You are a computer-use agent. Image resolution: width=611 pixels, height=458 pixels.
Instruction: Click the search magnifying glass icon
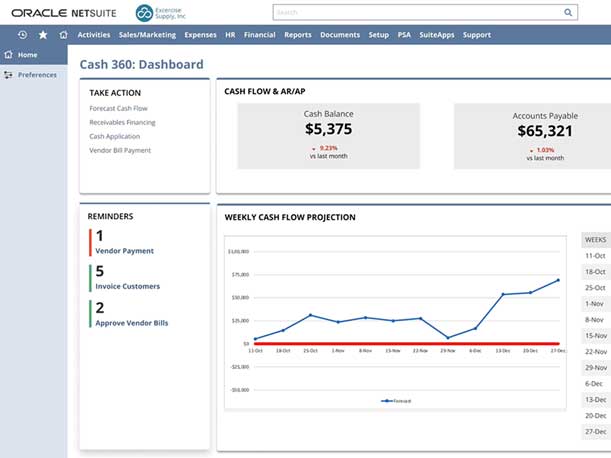click(x=568, y=13)
